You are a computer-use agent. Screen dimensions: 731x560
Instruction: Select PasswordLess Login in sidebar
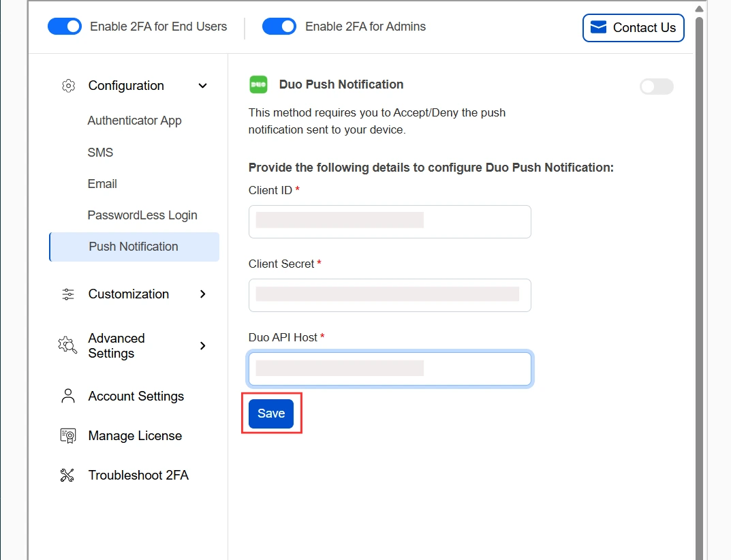[x=142, y=215]
